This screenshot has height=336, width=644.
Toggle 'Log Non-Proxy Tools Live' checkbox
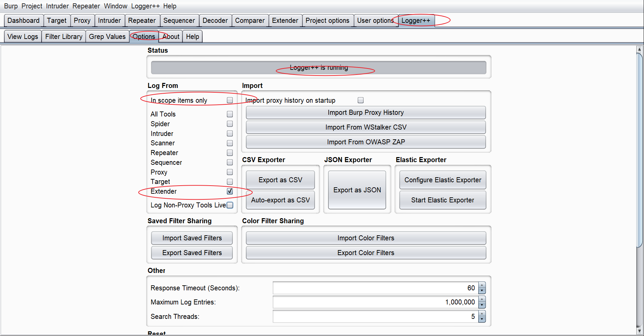point(230,205)
